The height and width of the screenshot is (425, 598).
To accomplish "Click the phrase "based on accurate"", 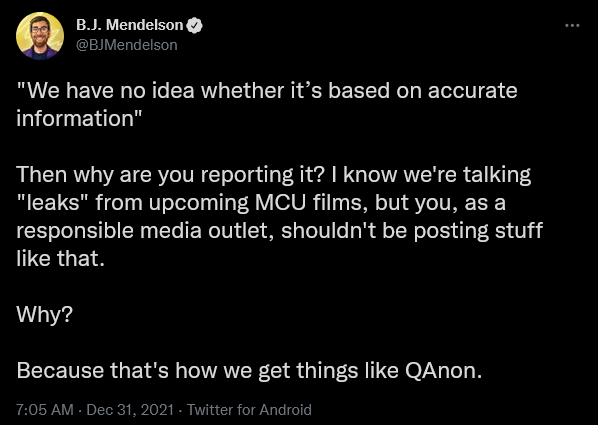I will [x=423, y=91].
